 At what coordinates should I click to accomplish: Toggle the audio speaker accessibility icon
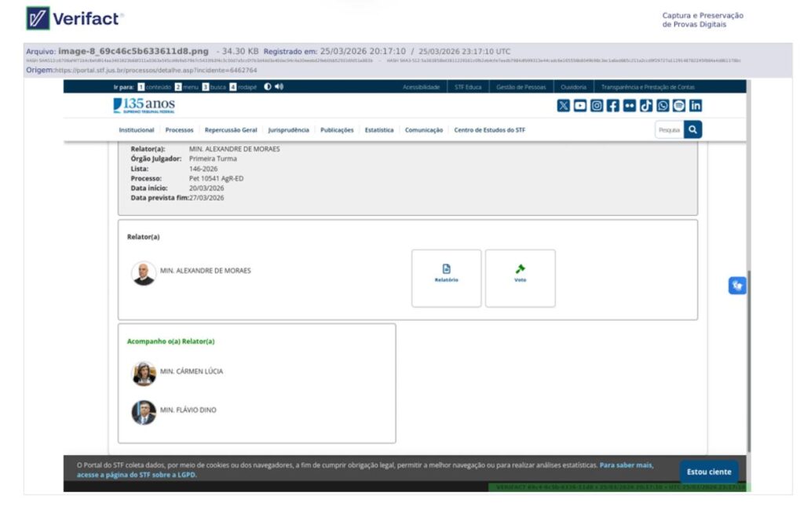279,87
